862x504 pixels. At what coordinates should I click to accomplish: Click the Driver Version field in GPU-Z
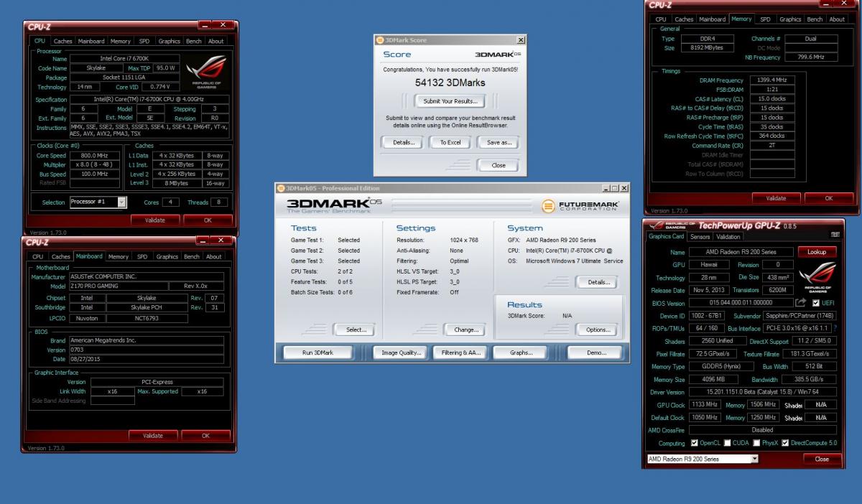point(762,392)
